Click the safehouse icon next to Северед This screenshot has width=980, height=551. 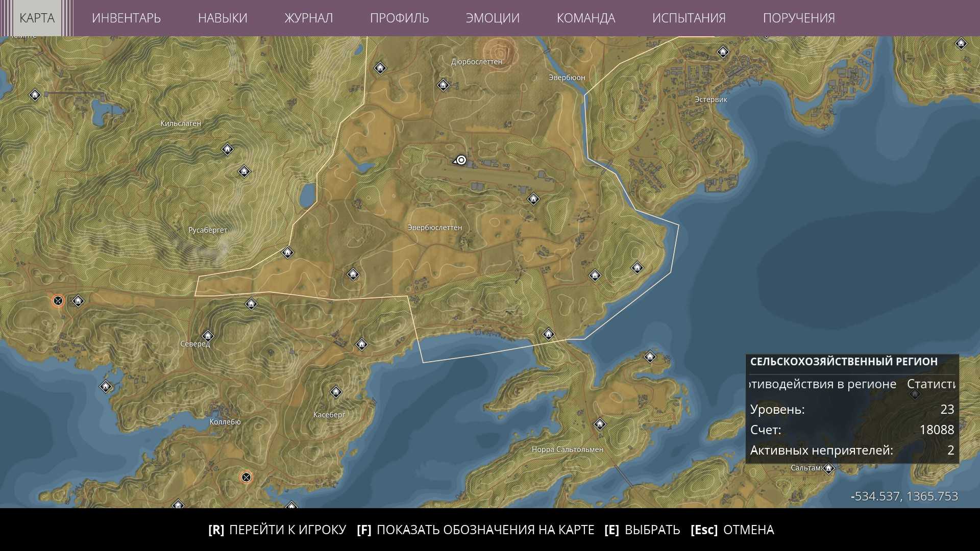click(x=207, y=336)
